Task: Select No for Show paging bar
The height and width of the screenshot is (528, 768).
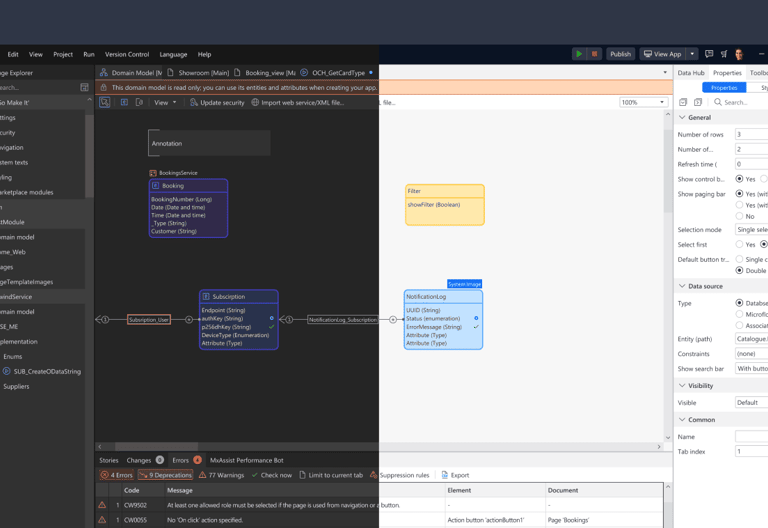Action: tap(739, 216)
